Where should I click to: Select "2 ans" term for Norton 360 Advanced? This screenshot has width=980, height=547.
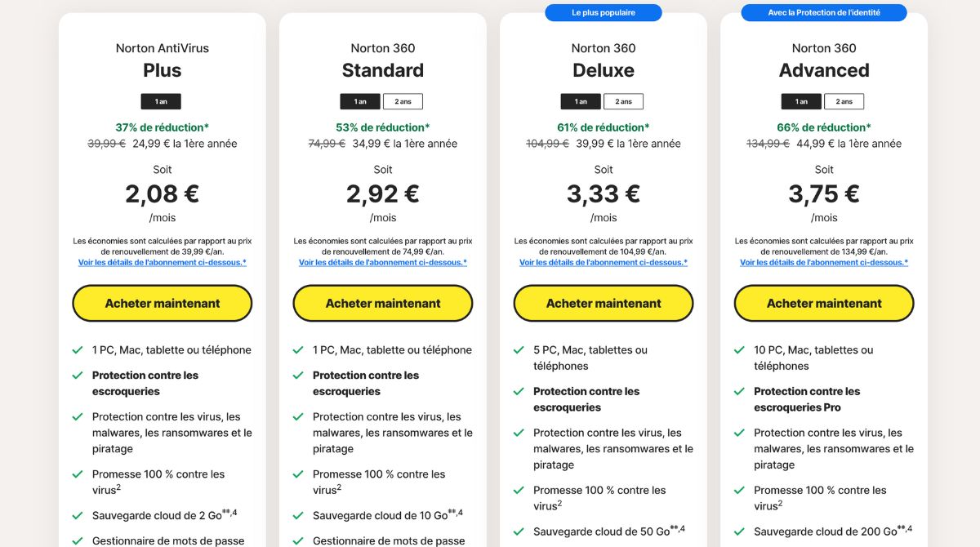(x=844, y=101)
